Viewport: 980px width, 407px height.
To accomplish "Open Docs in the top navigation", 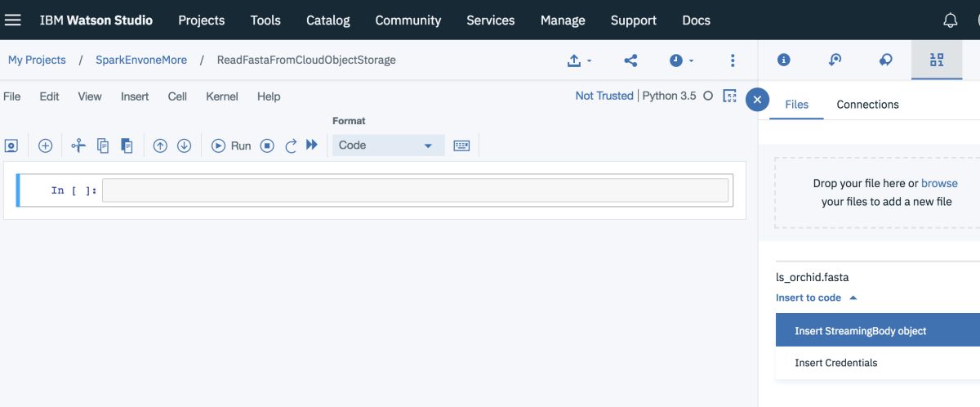I will point(697,20).
